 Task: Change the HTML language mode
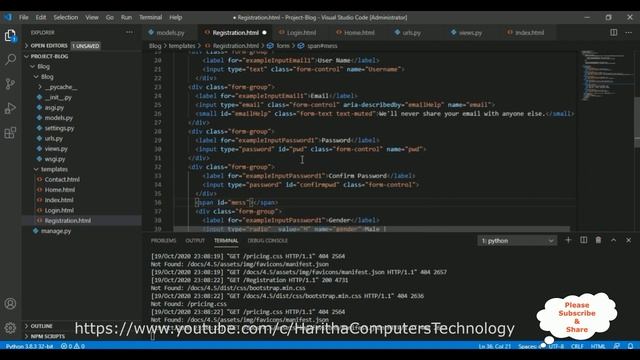pos(598,346)
